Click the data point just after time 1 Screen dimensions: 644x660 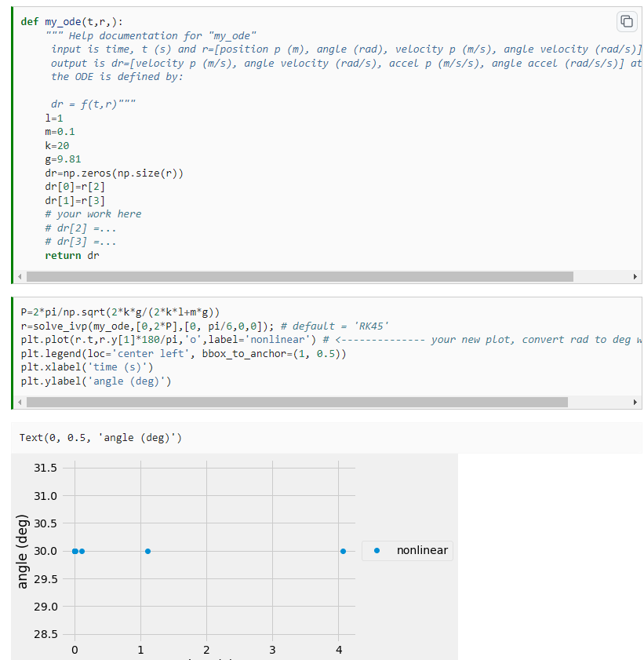(147, 552)
